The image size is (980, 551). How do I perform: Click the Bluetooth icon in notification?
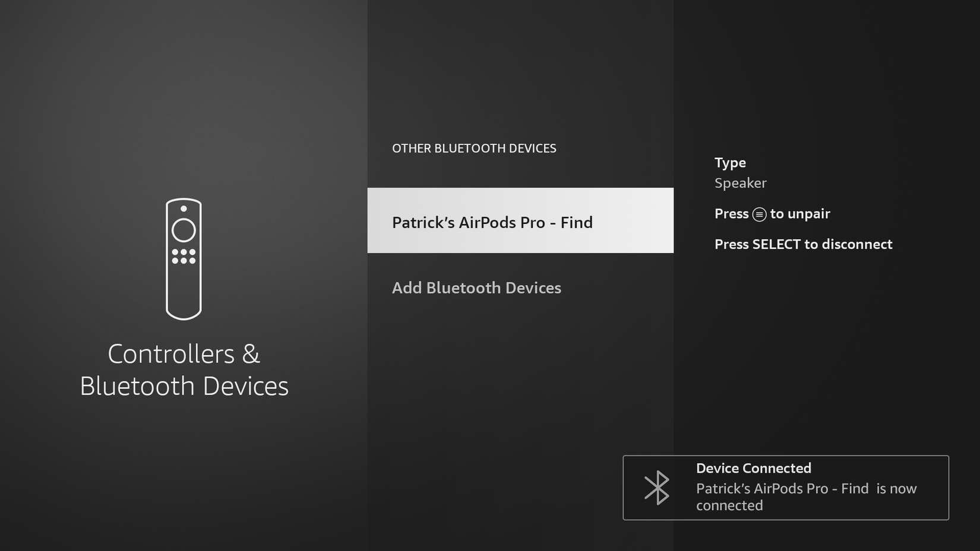(x=657, y=488)
